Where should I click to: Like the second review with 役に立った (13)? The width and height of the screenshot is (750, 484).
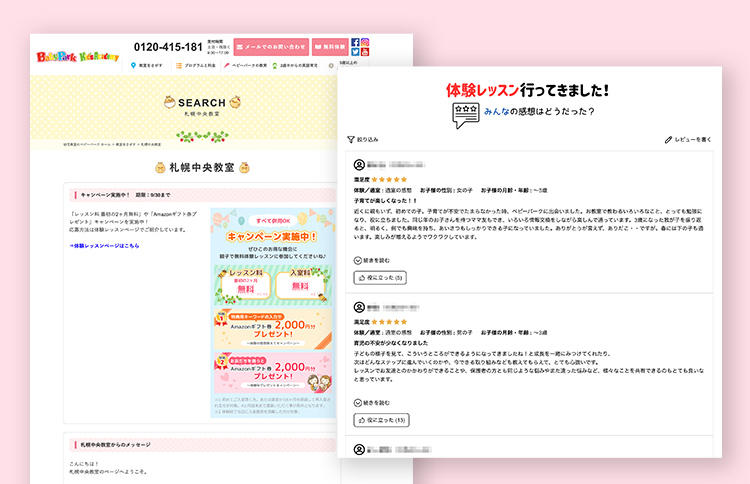tap(381, 420)
